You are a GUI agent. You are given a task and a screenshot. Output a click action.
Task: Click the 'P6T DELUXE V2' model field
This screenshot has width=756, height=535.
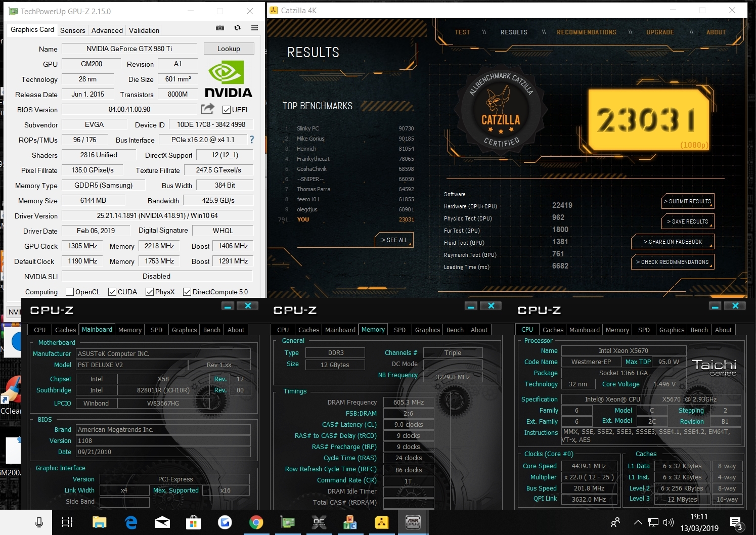[x=131, y=365]
